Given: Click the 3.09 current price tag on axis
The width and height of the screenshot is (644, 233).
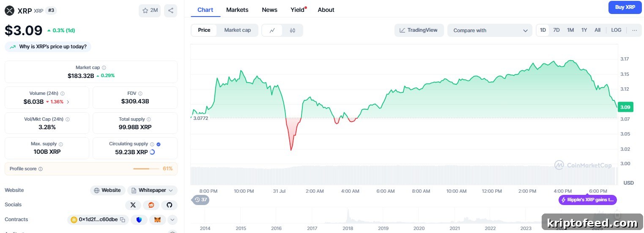Looking at the screenshot, I should [x=625, y=107].
